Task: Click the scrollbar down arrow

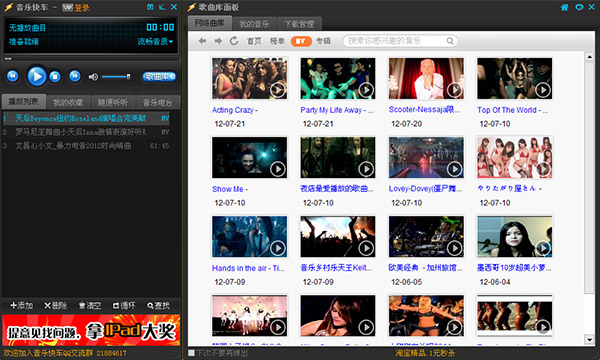Action: click(589, 339)
